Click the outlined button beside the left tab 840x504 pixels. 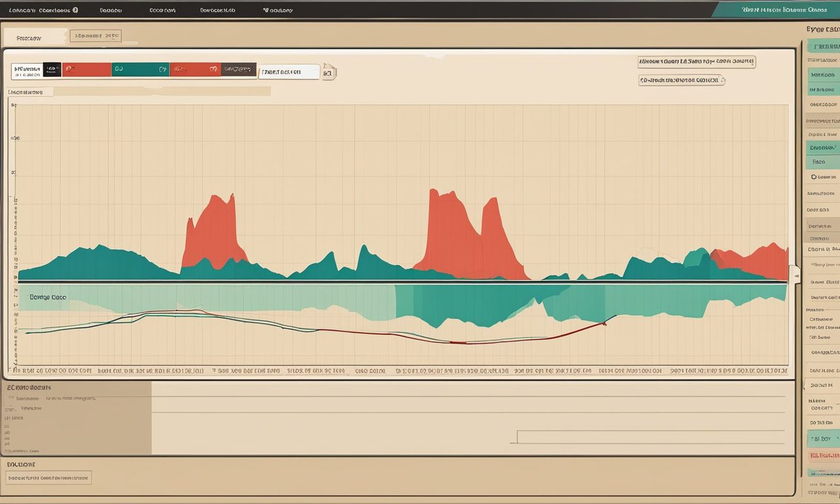[x=96, y=37]
